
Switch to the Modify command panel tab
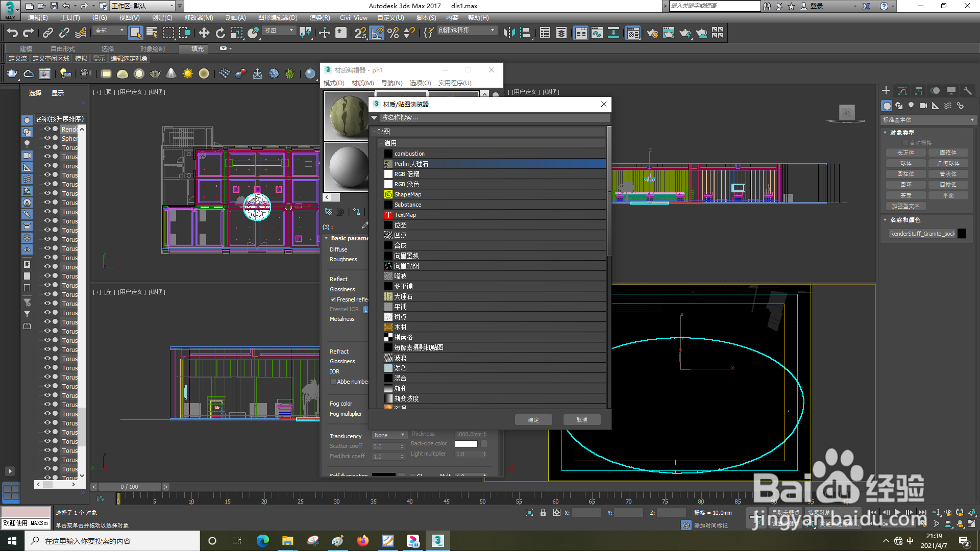902,91
